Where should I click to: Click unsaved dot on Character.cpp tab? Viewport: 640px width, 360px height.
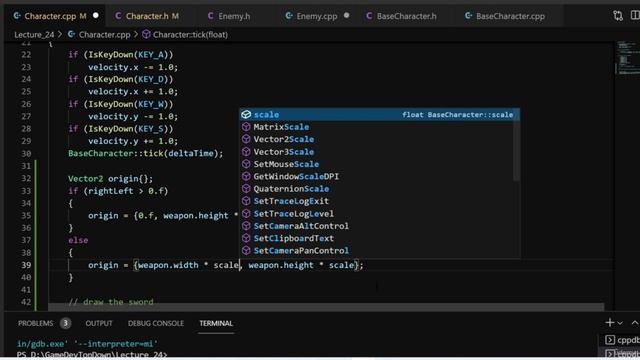click(96, 16)
